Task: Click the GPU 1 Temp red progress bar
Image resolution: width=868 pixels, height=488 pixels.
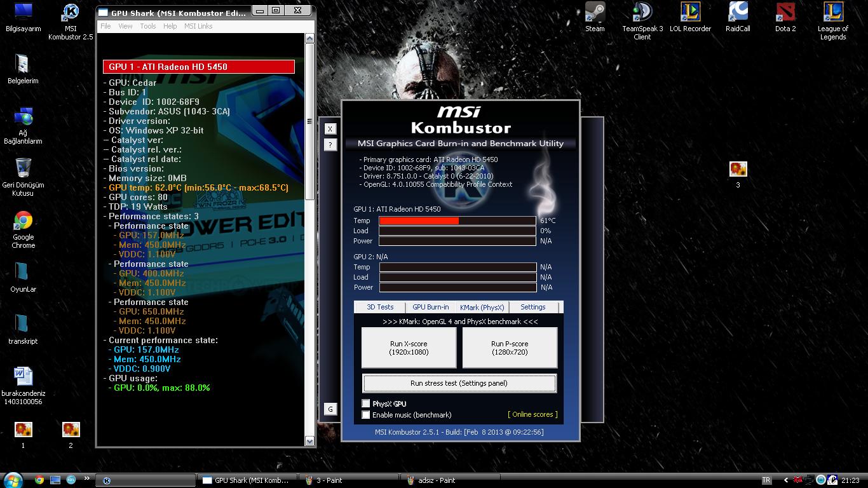Action: point(458,220)
